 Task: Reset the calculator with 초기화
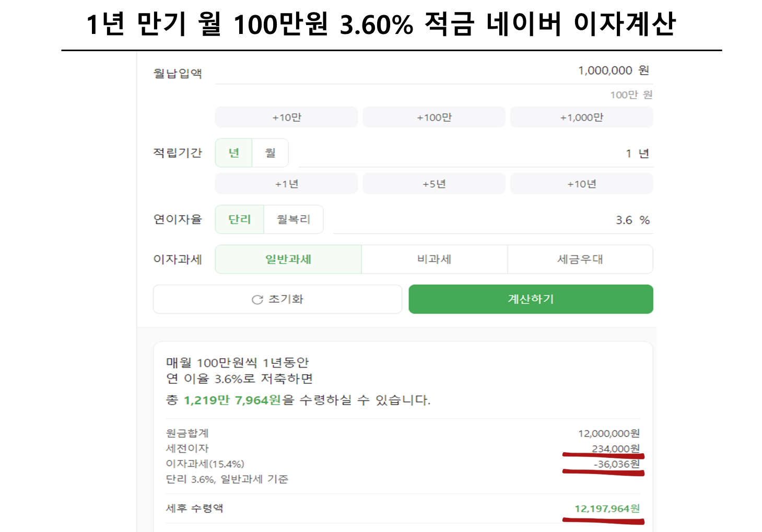[277, 299]
